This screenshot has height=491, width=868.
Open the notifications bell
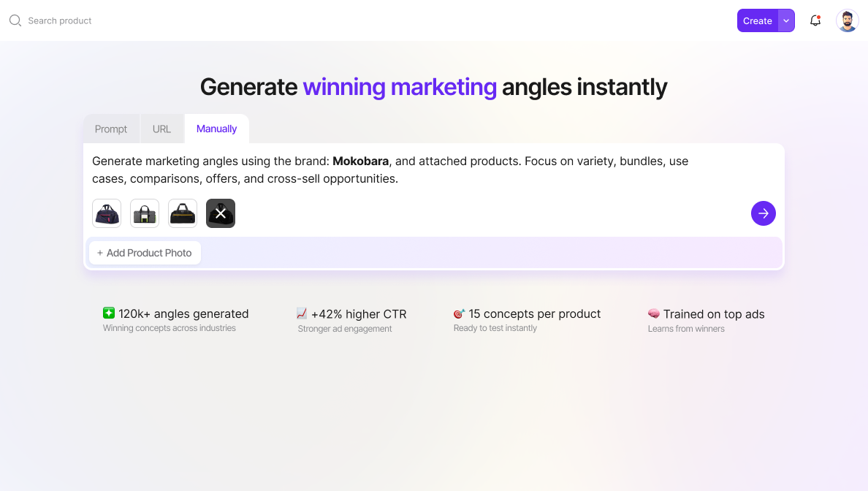pos(815,20)
